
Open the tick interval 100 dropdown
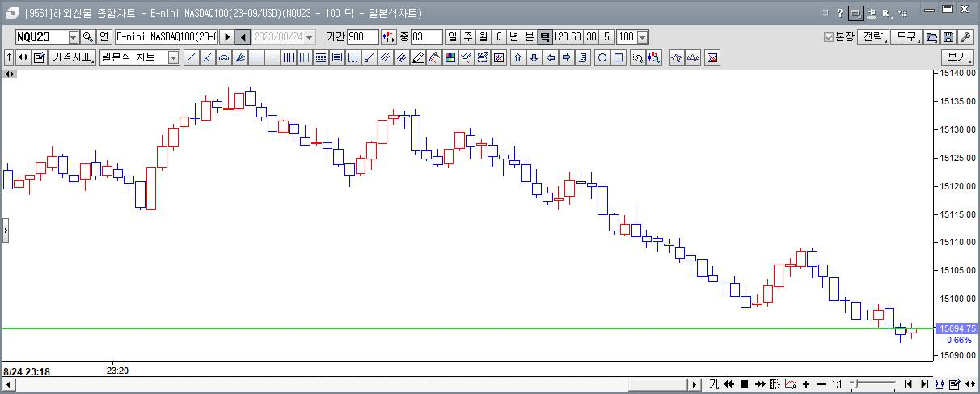click(x=643, y=37)
